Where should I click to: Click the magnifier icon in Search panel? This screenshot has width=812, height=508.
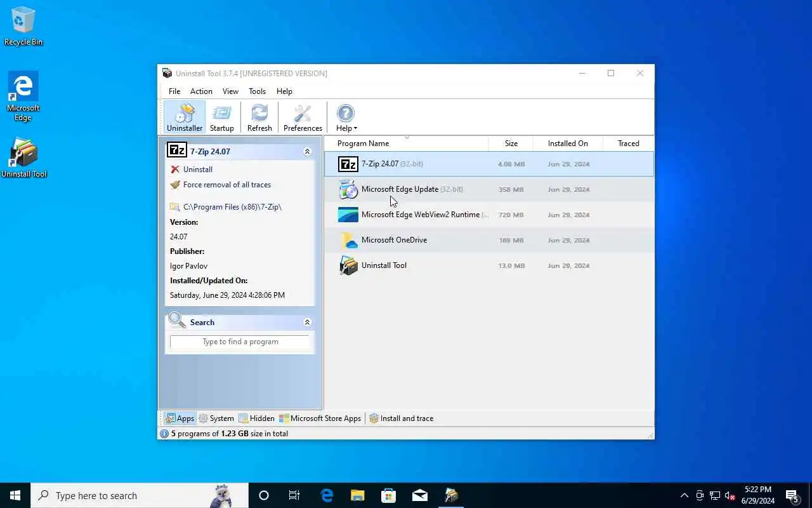click(x=177, y=321)
